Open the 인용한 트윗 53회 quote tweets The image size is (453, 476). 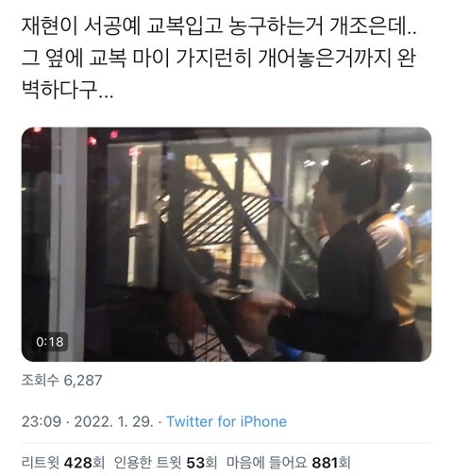(x=165, y=463)
